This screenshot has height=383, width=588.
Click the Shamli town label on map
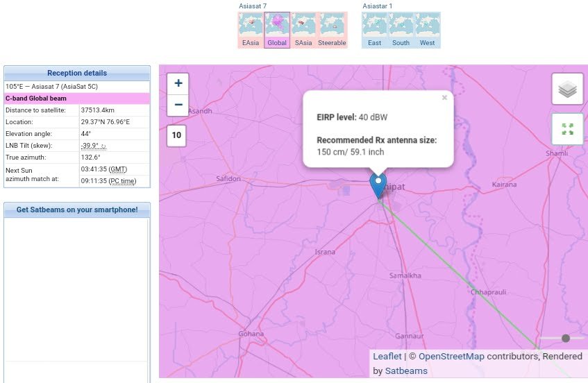click(557, 153)
